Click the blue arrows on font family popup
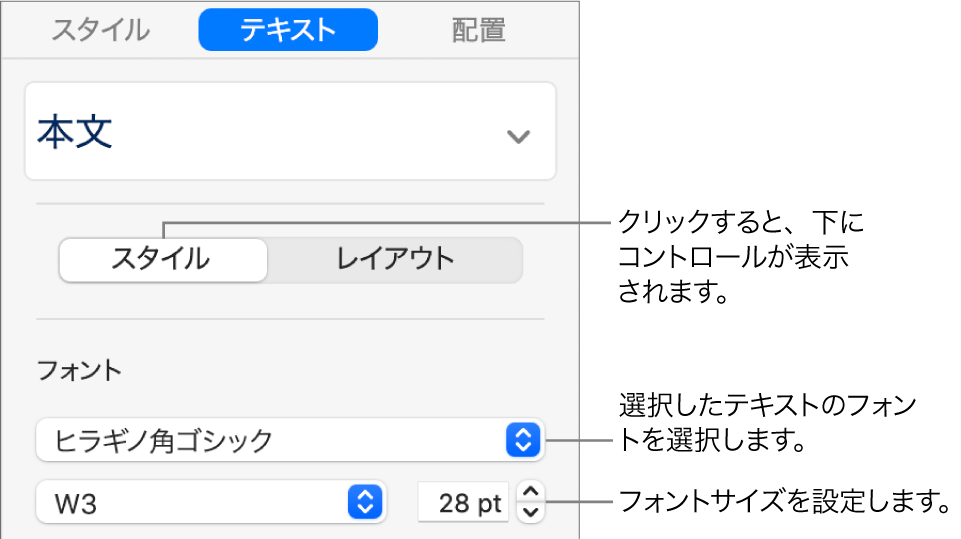This screenshot has height=539, width=961. tap(523, 440)
